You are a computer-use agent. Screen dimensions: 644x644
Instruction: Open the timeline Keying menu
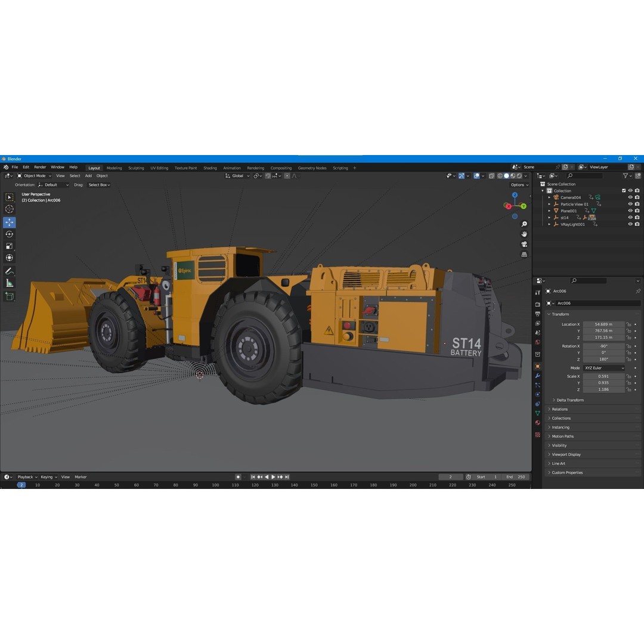48,477
